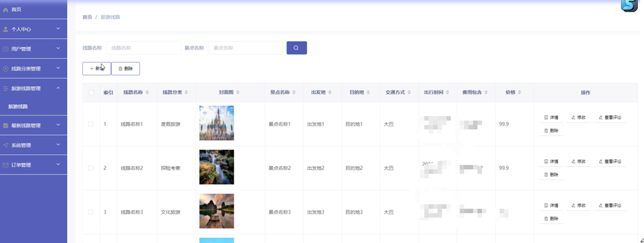
Task: Collapse the 旅游线路管理 sidebar menu
Action: click(34, 88)
